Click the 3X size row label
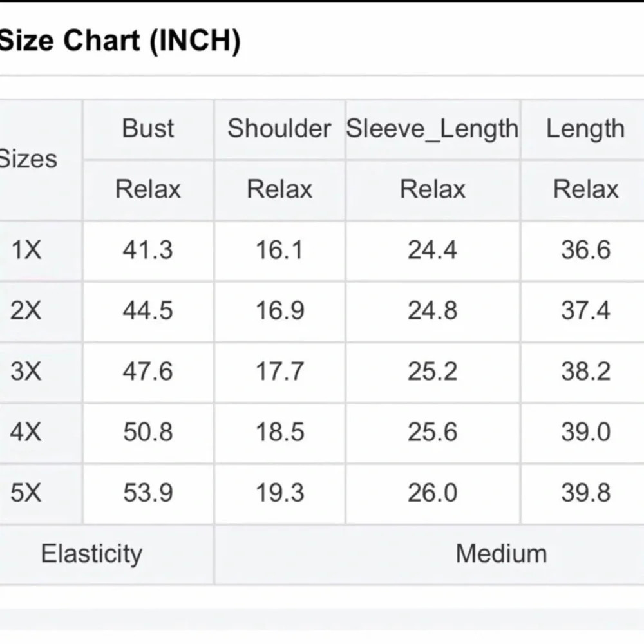This screenshot has width=644, height=644. [x=26, y=372]
